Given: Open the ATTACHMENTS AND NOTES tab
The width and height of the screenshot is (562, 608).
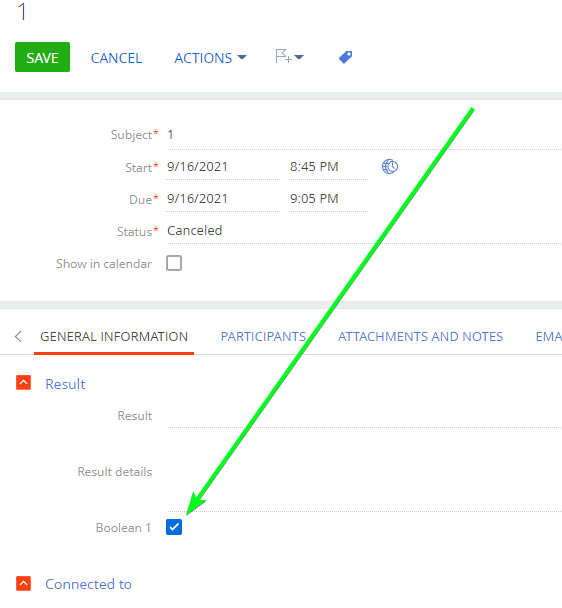Looking at the screenshot, I should coord(420,336).
